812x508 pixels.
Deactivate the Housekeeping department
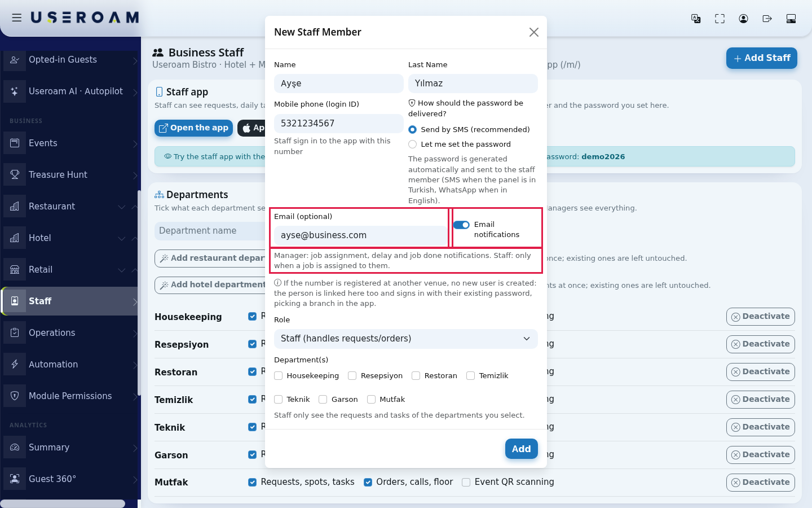pyautogui.click(x=761, y=317)
